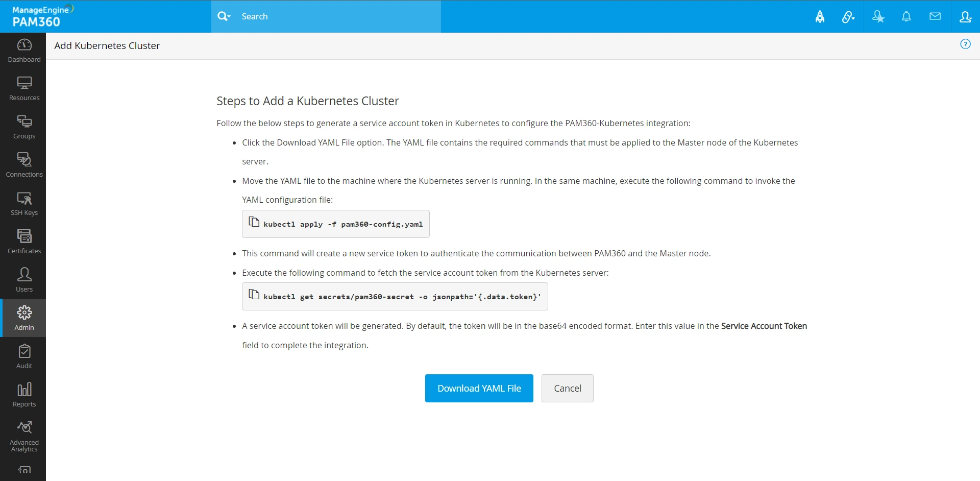Copy the kubectl apply command
The width and height of the screenshot is (980, 481).
tap(254, 222)
